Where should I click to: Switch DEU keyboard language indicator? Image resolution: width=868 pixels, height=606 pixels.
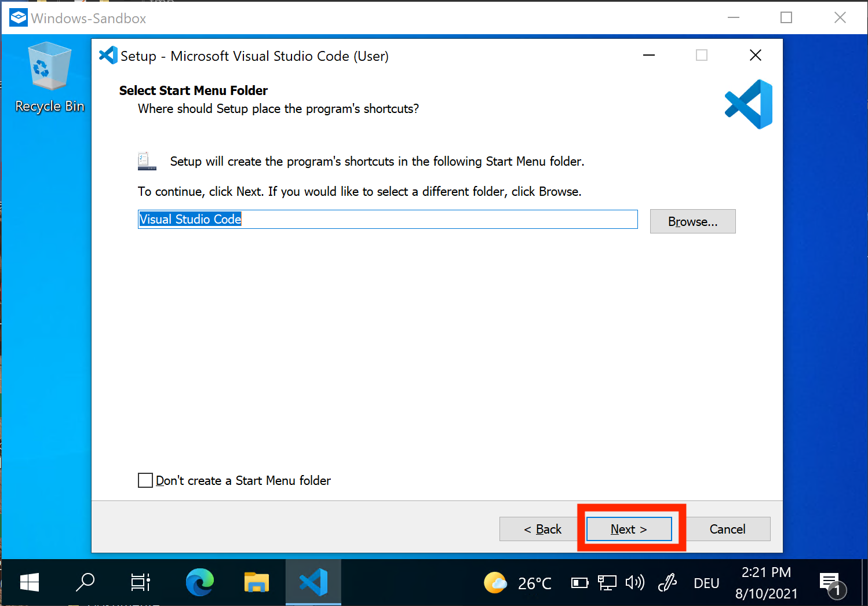click(x=706, y=583)
